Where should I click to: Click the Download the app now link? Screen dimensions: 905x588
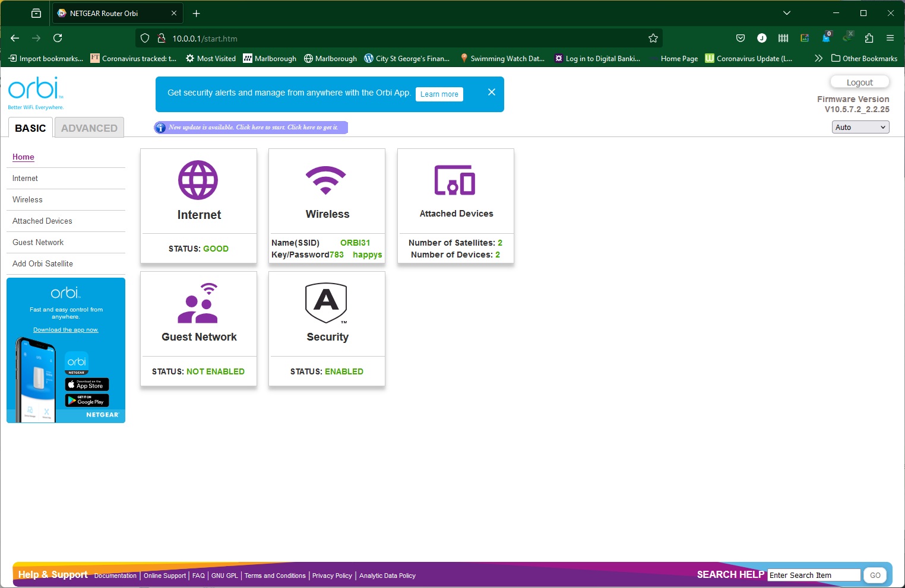[x=66, y=330]
